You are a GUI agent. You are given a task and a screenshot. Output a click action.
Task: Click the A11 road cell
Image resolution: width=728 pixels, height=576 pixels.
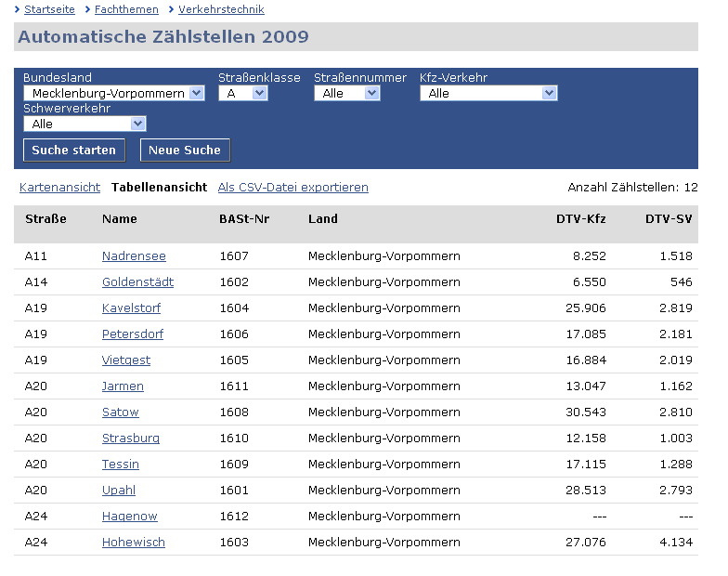click(x=35, y=256)
